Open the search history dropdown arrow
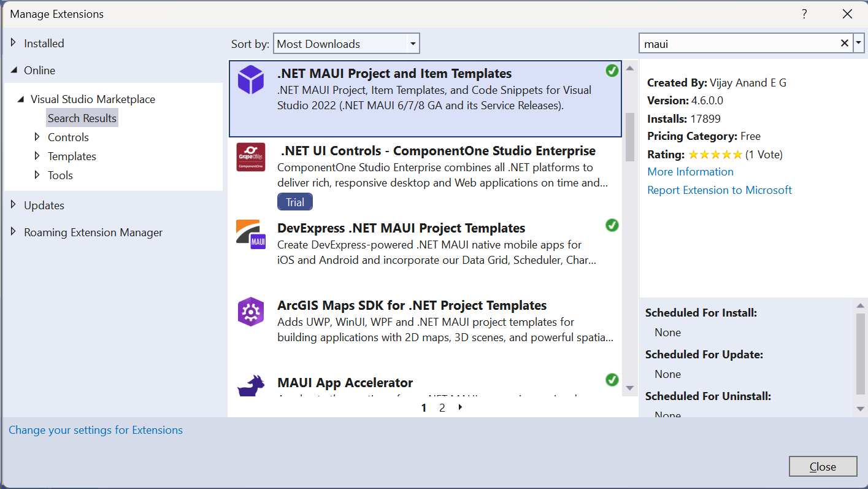The width and height of the screenshot is (868, 489). [x=859, y=44]
